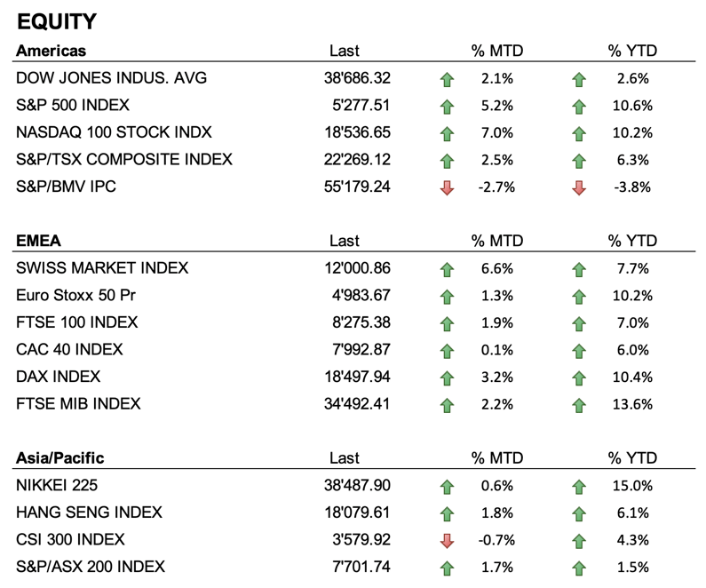Click the MTD value -2.7%
The height and width of the screenshot is (588, 706).
pos(496,187)
